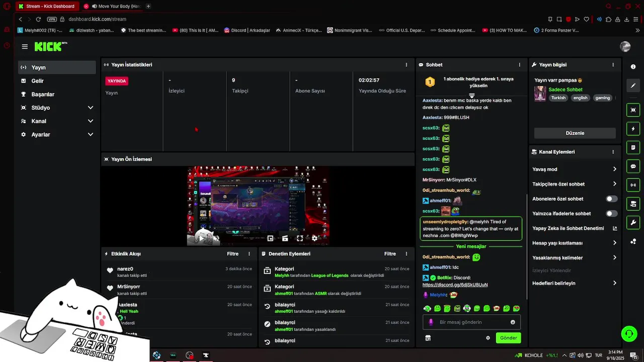Toggle the lightning bolt activity widget icon
The height and width of the screenshot is (362, 644).
633,129
